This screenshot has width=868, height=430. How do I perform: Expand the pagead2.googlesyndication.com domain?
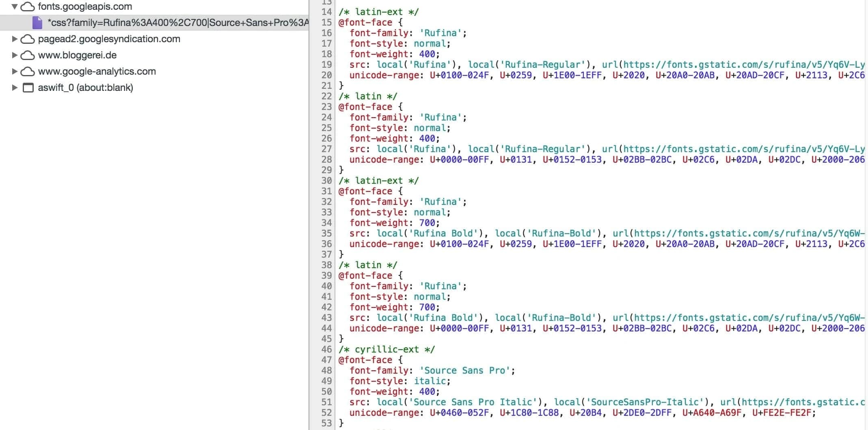(x=15, y=39)
